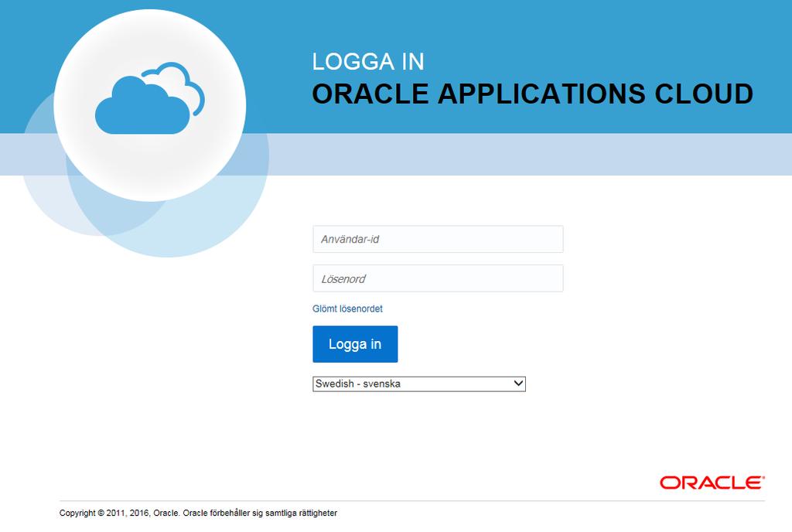Click the Oracle copyright notice text
Screen dimensions: 792x532
click(x=198, y=513)
